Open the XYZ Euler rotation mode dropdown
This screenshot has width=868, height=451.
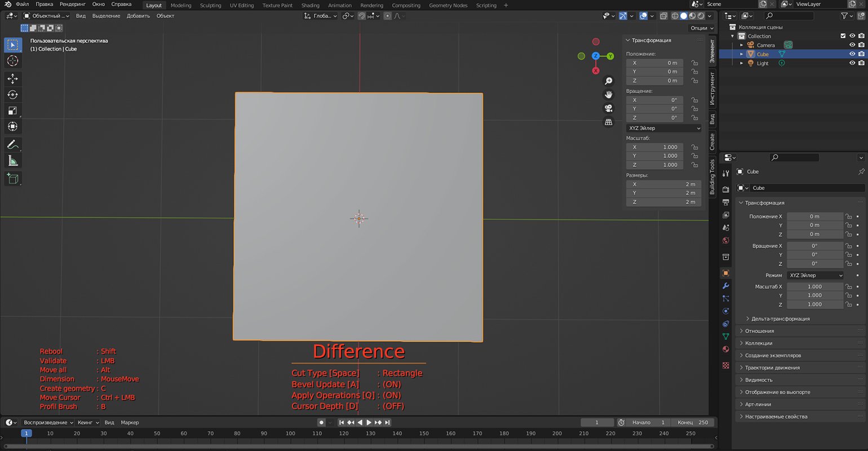coord(664,128)
